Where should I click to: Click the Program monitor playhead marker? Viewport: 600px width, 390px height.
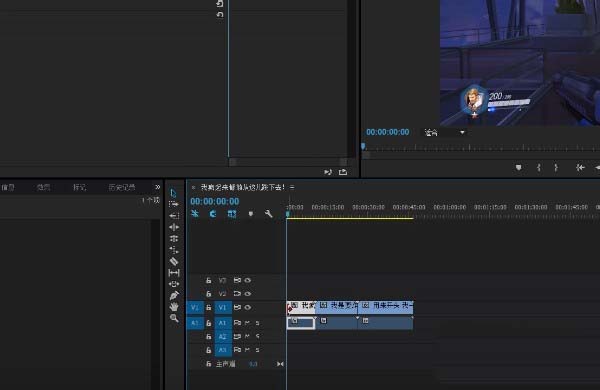click(x=363, y=146)
